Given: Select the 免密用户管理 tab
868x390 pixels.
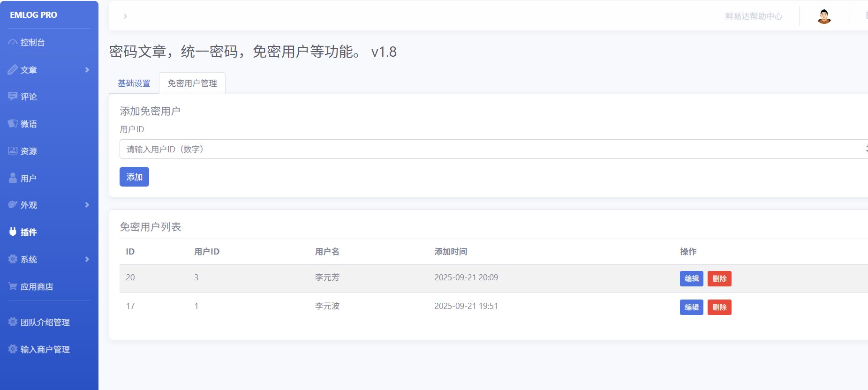Looking at the screenshot, I should click(192, 83).
